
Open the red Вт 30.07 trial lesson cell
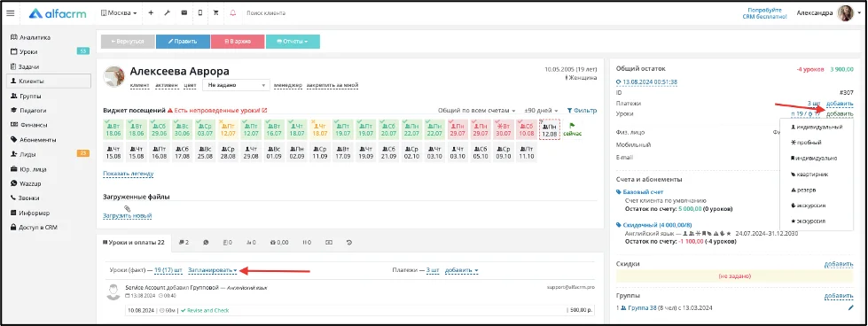coord(503,129)
